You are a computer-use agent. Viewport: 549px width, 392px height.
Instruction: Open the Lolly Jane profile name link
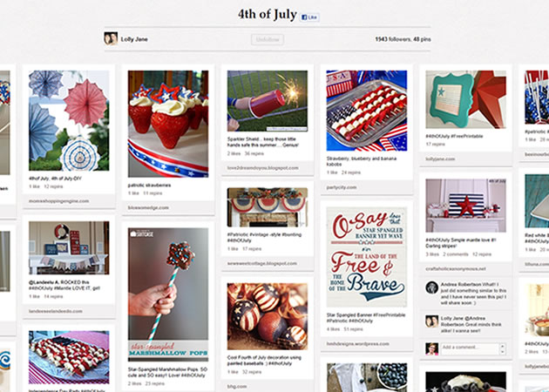(134, 39)
